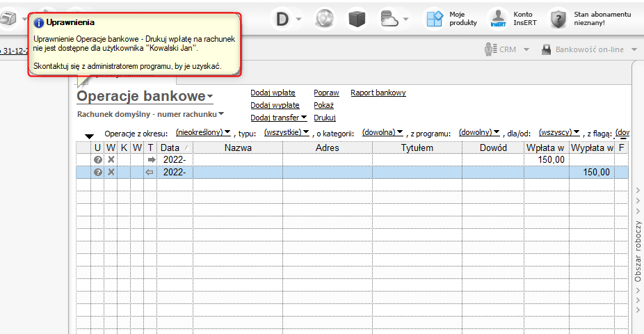Click the question mark icon in selected row
The image size is (644, 334).
pyautogui.click(x=98, y=172)
